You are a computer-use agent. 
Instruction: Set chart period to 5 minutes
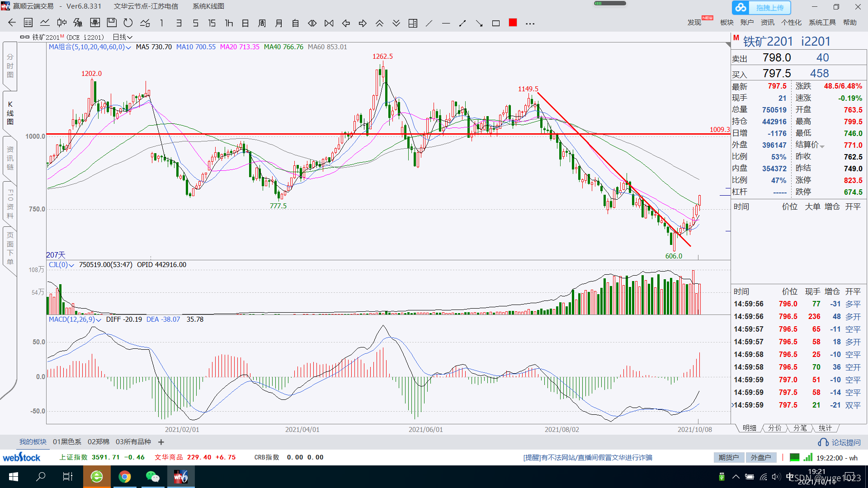coord(196,23)
